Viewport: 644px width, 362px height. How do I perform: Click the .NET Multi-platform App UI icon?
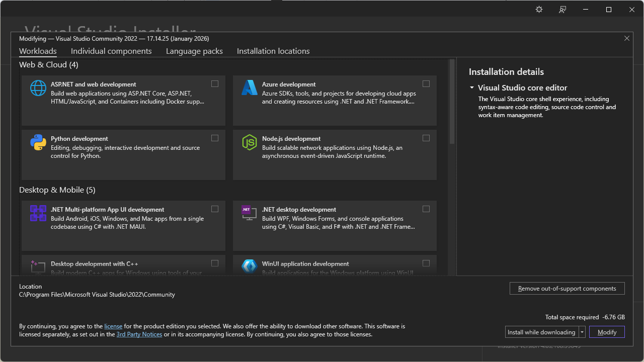(38, 213)
